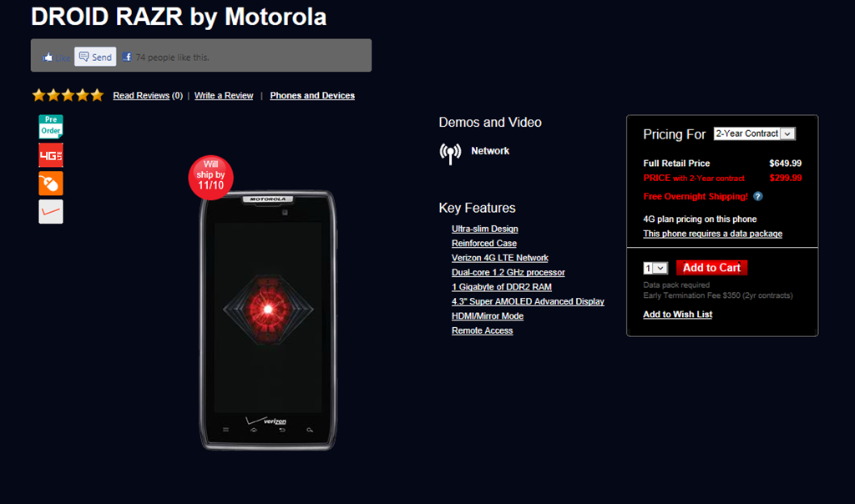Click the Pre Order badge icon

click(51, 126)
